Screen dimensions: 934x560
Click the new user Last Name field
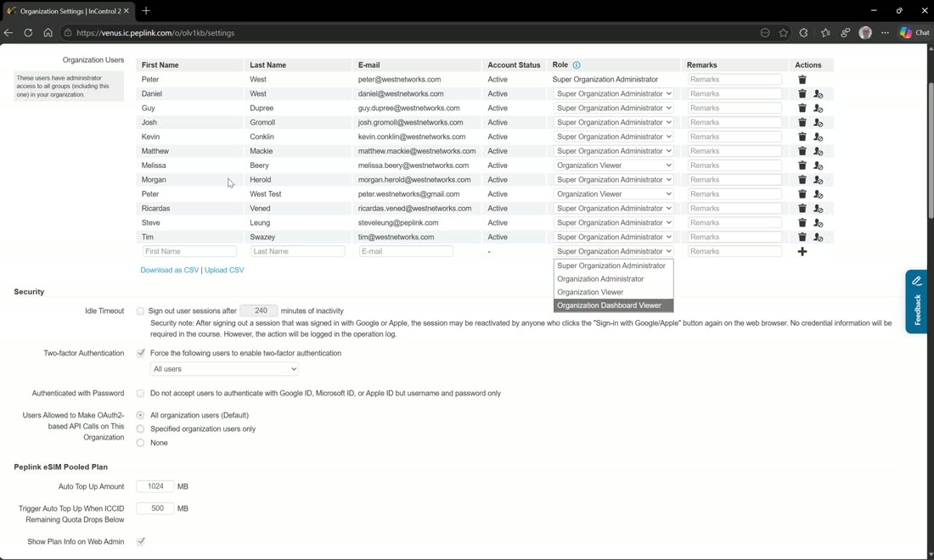tap(297, 252)
